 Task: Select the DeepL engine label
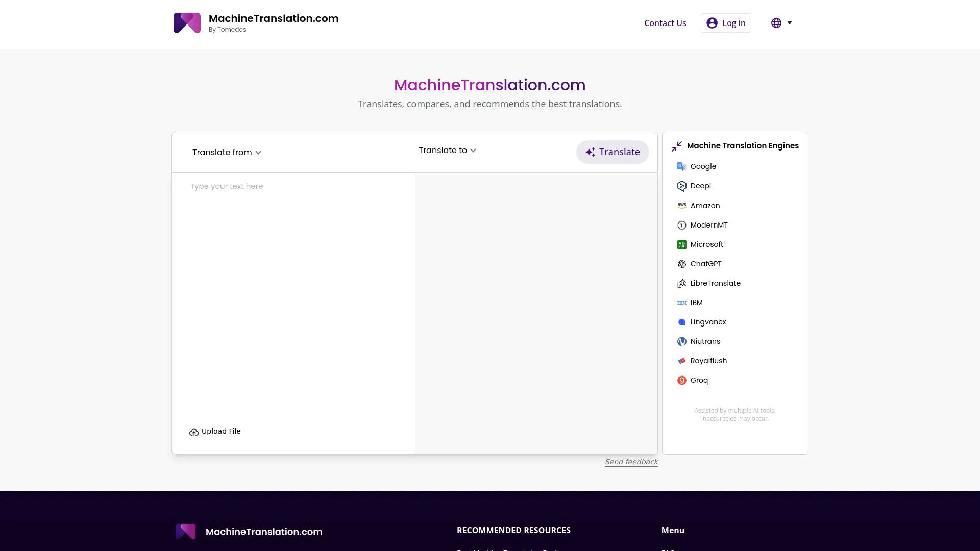pos(701,186)
